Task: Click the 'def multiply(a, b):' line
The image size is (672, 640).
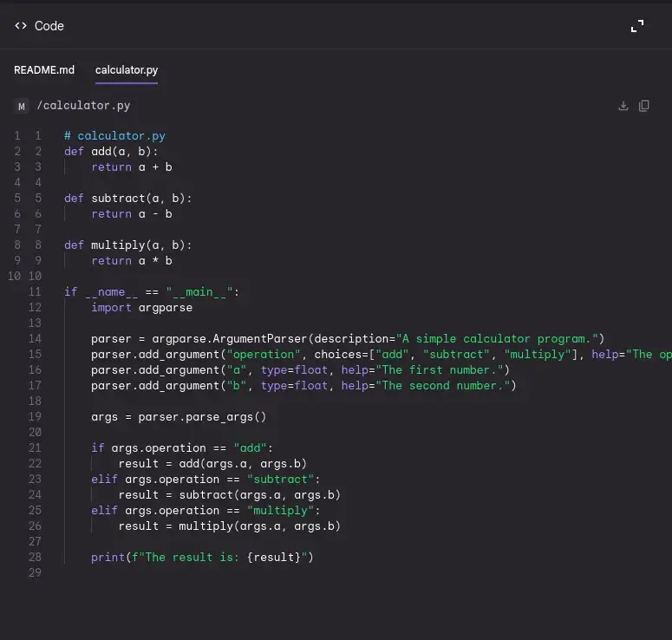Action: click(127, 245)
